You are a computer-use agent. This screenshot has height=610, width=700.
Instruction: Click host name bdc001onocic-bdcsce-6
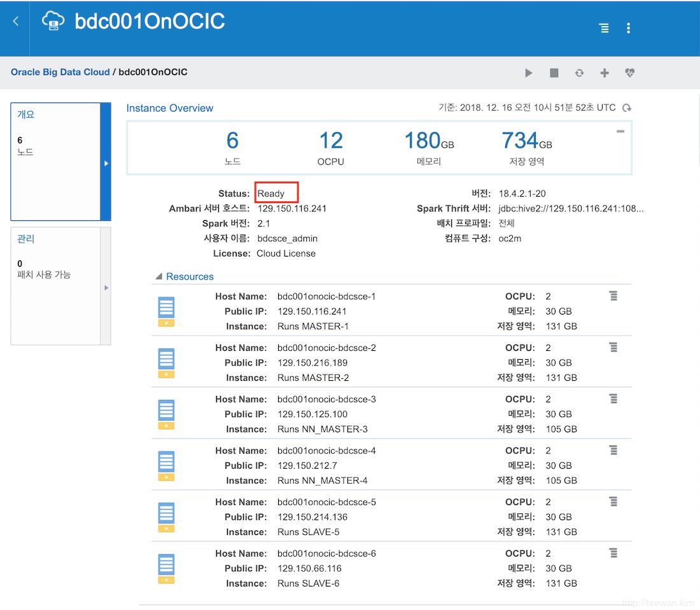pos(326,553)
